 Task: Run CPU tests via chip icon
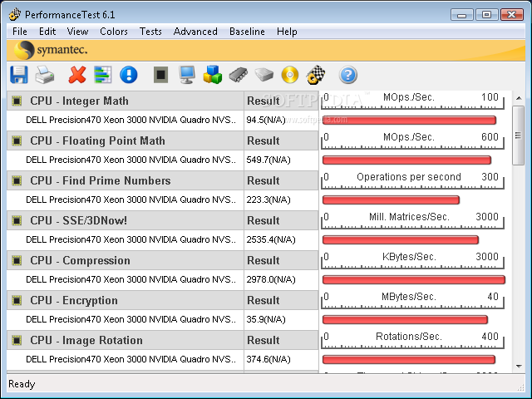pyautogui.click(x=160, y=75)
